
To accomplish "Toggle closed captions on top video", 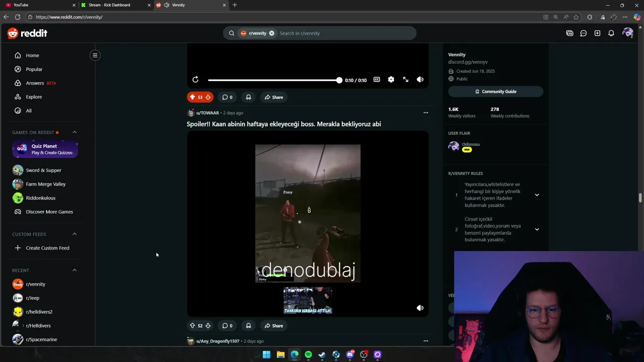I will [376, 79].
